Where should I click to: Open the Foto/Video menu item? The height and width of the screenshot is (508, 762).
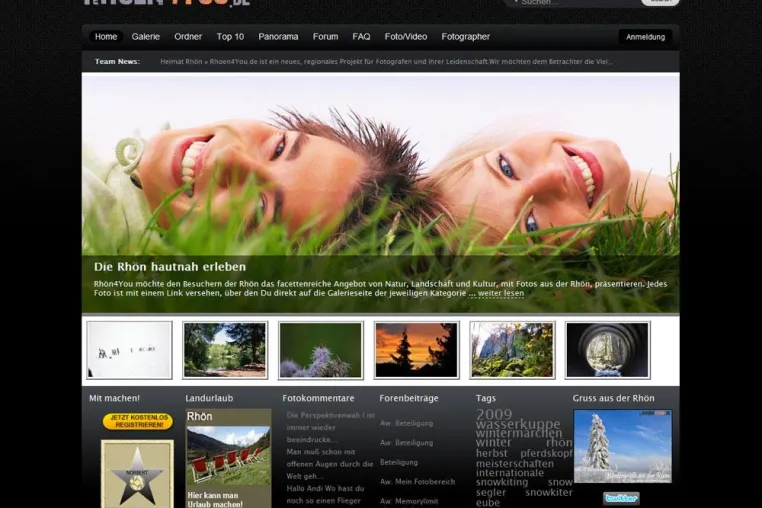(406, 36)
